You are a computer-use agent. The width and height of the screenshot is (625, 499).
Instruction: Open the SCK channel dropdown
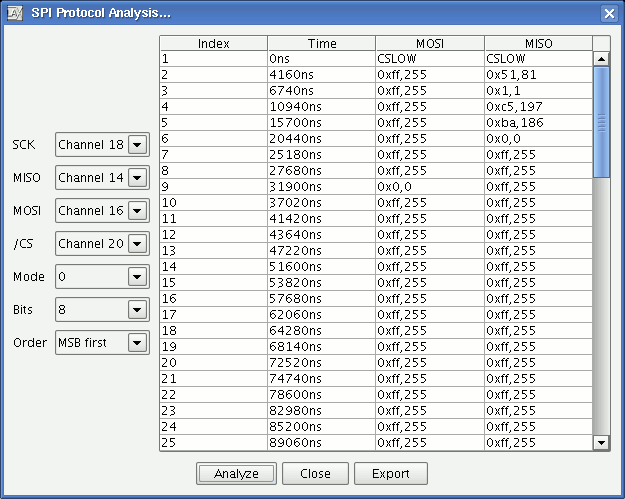138,145
